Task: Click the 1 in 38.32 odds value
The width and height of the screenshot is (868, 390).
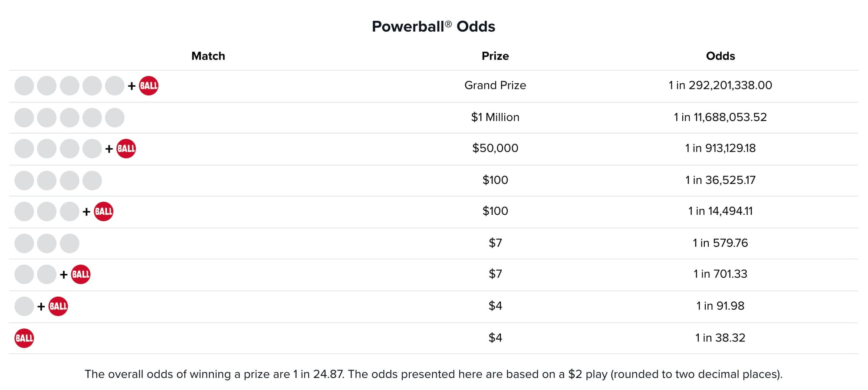Action: point(720,338)
